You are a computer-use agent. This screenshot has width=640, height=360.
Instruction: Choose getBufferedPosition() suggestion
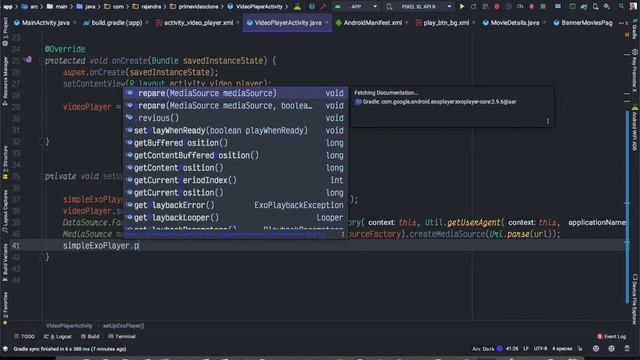pyautogui.click(x=236, y=143)
